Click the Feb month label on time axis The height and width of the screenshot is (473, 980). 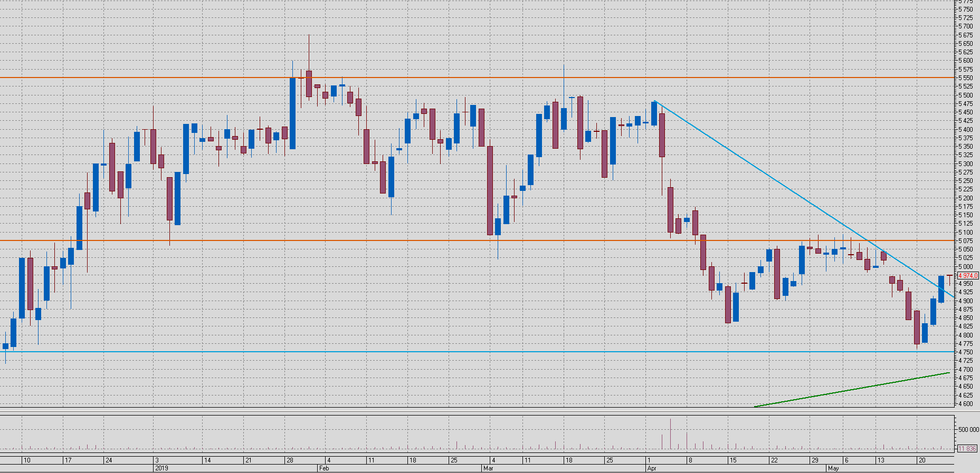[324, 468]
